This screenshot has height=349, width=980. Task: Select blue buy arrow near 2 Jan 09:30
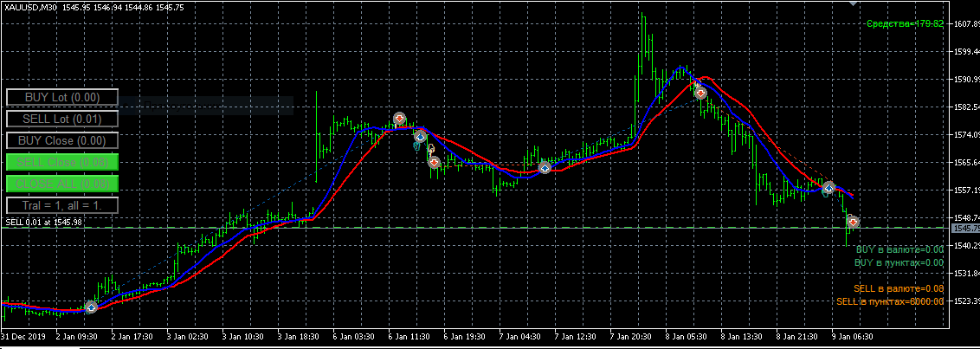tap(91, 307)
